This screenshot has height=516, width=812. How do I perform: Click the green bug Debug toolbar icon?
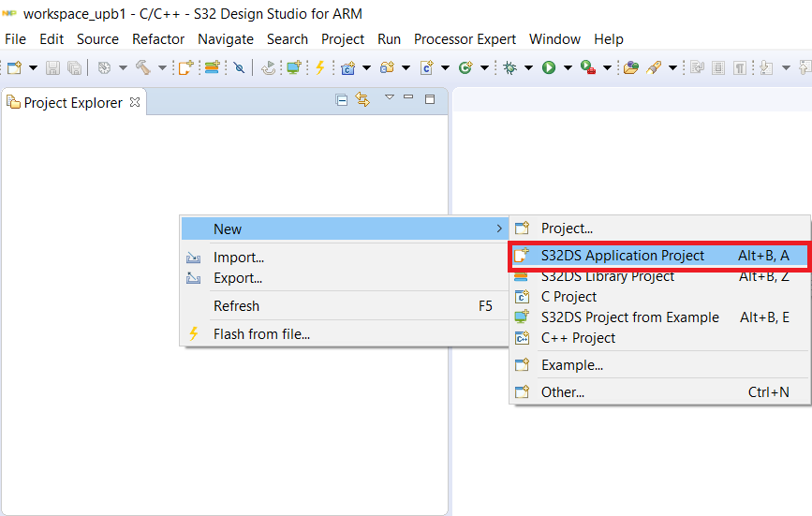click(510, 67)
